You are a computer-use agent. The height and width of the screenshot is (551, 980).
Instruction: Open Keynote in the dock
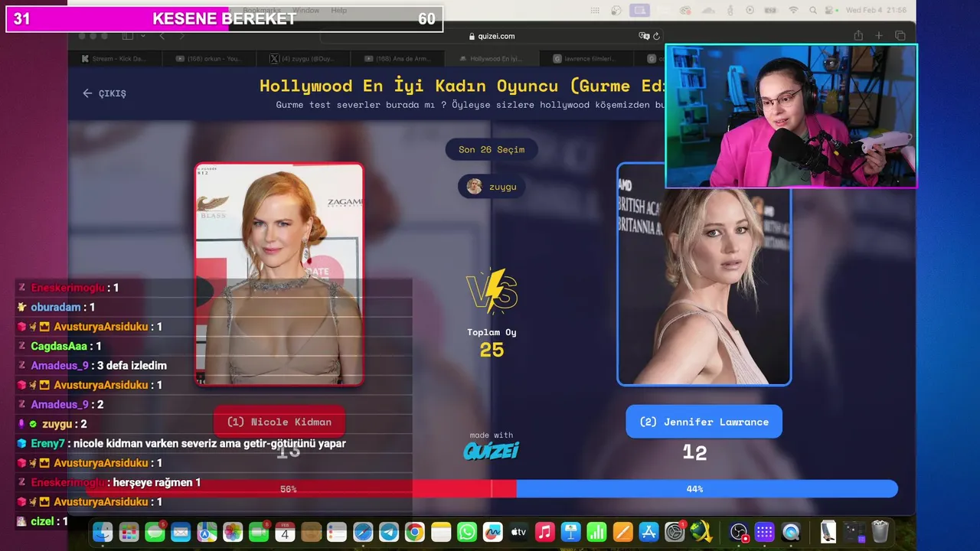coord(570,532)
